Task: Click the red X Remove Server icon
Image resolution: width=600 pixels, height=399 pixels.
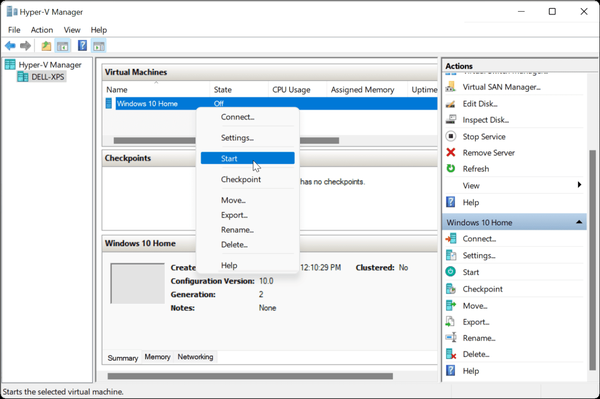Action: pos(451,152)
